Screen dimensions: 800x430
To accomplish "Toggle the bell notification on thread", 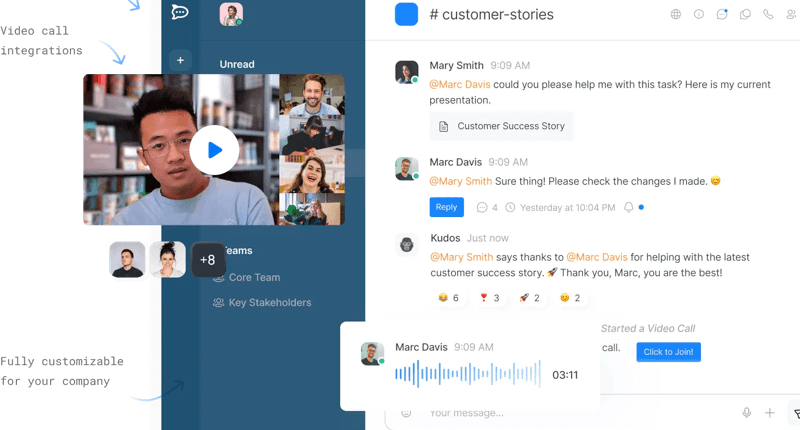I will tap(629, 208).
